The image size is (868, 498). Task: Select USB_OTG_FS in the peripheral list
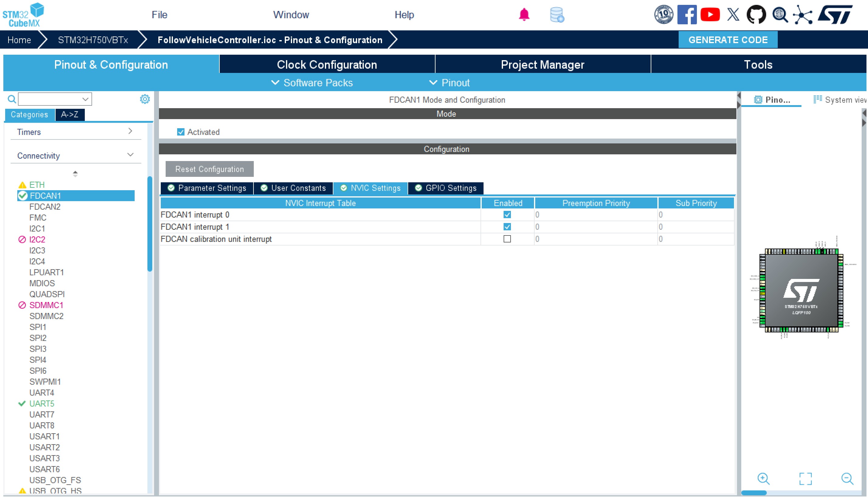55,480
